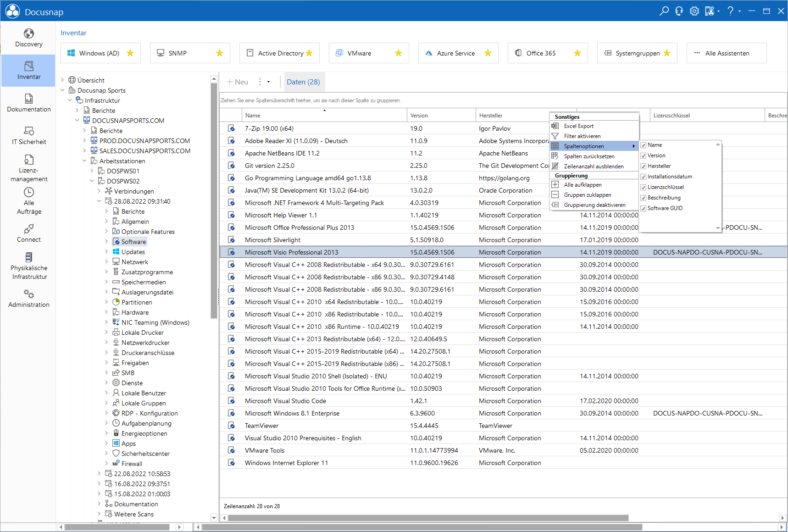Launch the Active Directory assistant

click(x=279, y=53)
